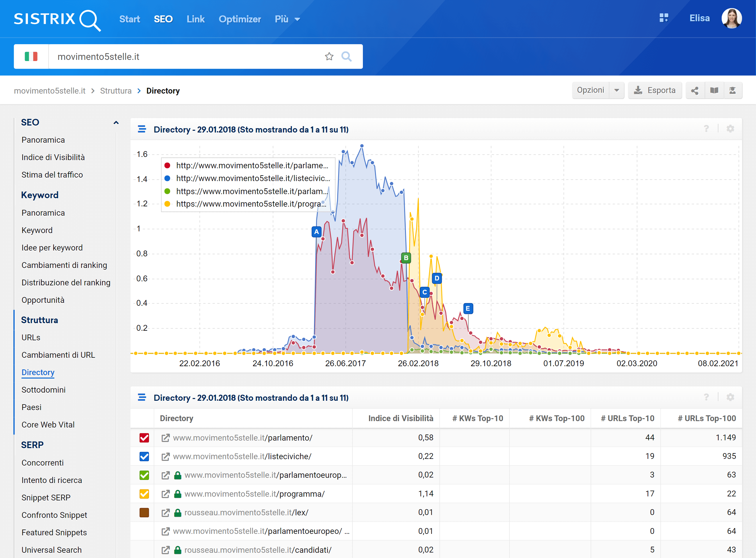This screenshot has width=756, height=558.
Task: Open Core Web Vital sidebar item
Action: pyautogui.click(x=48, y=425)
